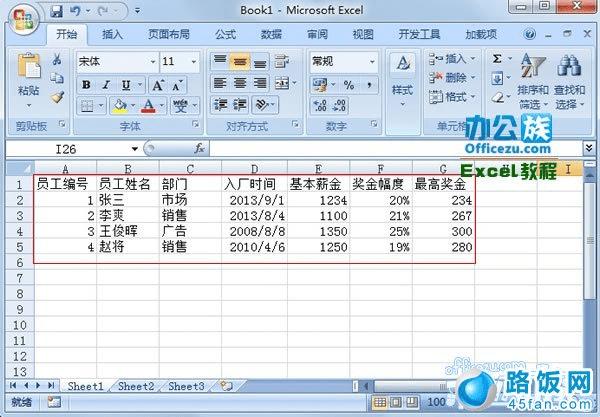Open 格式 format cells menu

click(452, 97)
